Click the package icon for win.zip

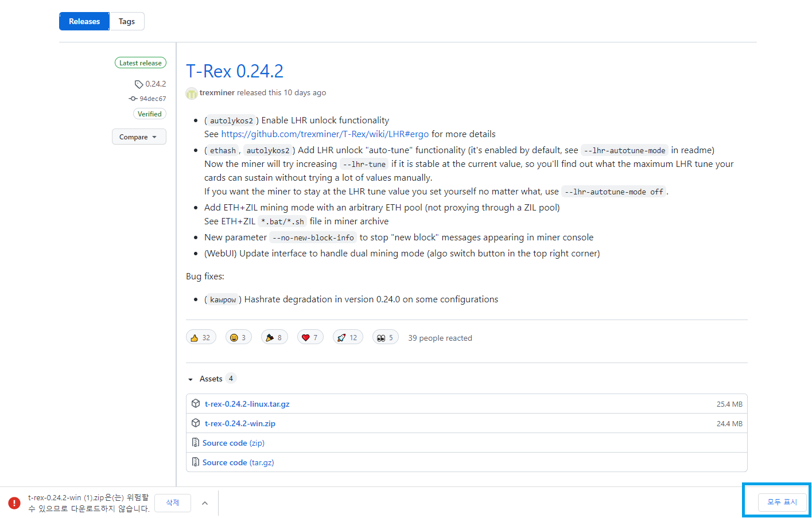click(196, 423)
